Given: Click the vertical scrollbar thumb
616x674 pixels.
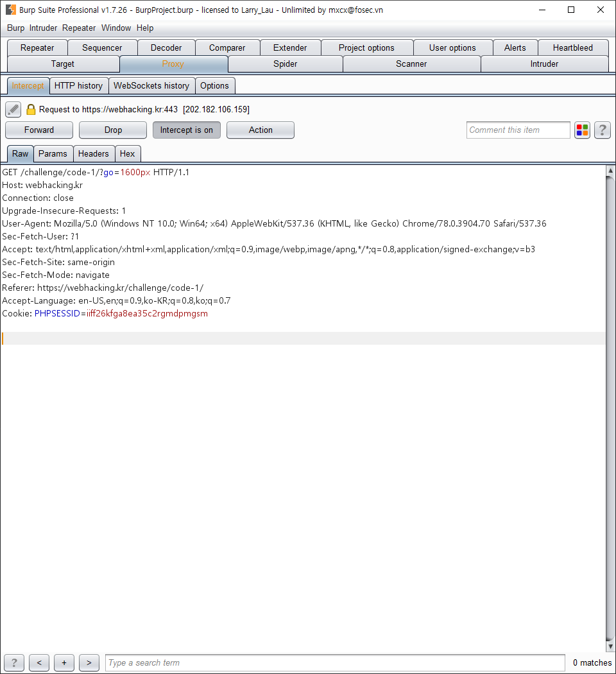Looking at the screenshot, I should click(x=610, y=408).
